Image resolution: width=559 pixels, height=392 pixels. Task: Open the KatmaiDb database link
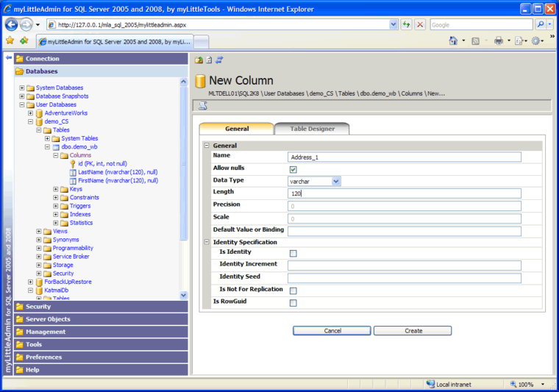57,291
